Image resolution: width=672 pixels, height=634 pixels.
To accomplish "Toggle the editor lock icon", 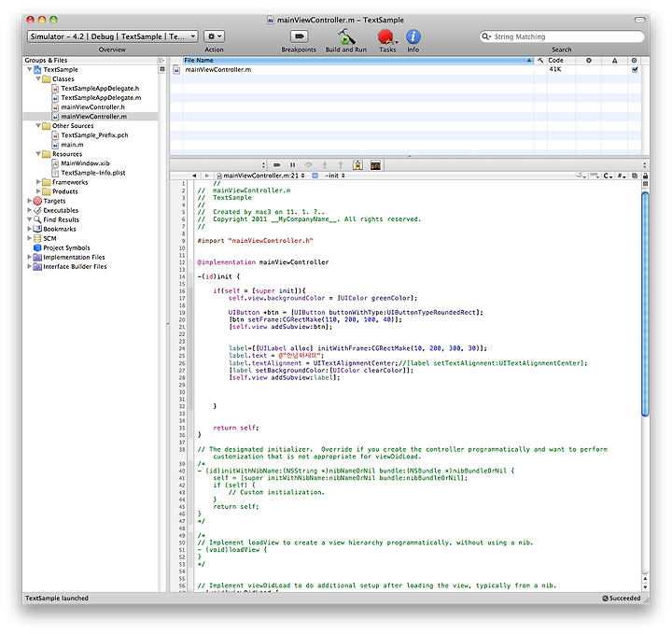I will click(645, 176).
